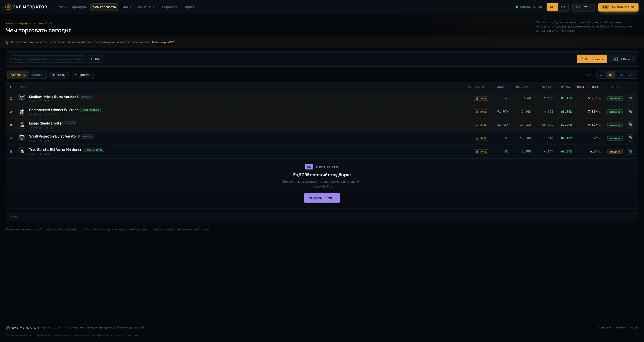This screenshot has height=342, width=644.
Task: Click the True Sansha EM Armor Hardener item icon
Action: (x=22, y=151)
